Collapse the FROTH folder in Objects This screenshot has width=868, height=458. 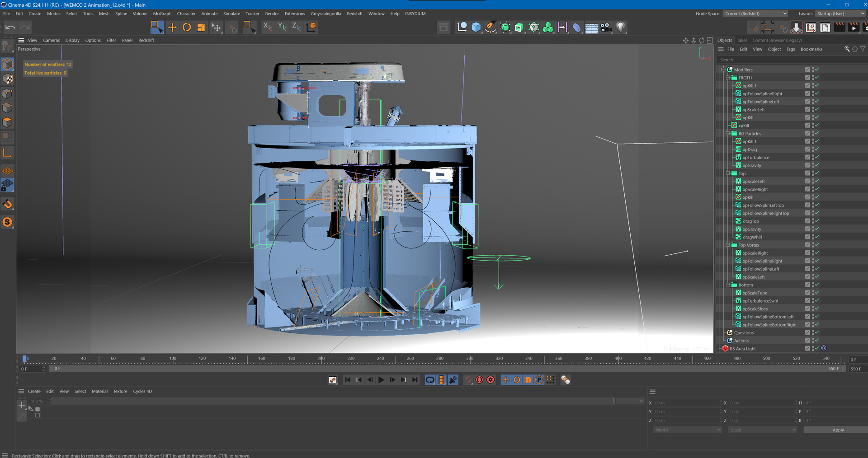pos(728,78)
